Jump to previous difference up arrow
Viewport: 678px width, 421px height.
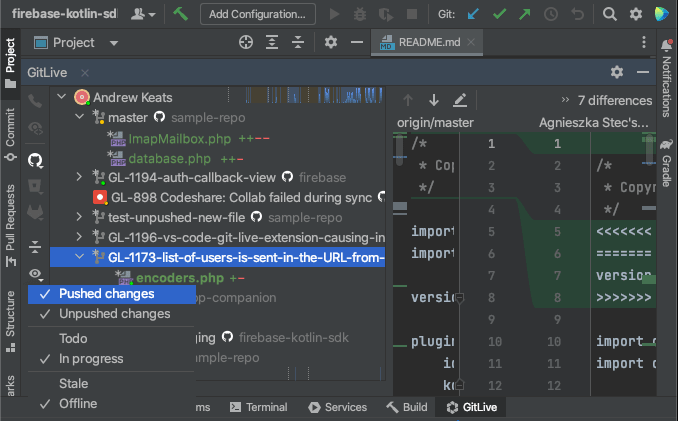point(408,100)
